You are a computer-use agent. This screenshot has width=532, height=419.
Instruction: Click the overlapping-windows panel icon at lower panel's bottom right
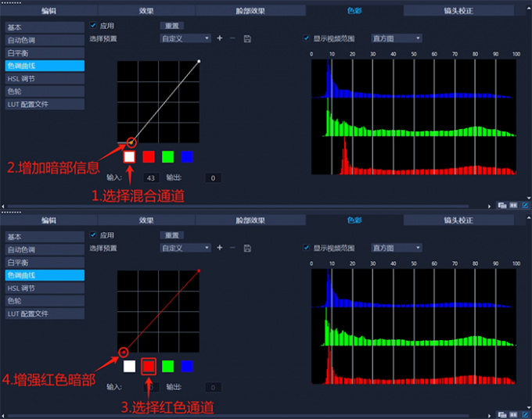(x=502, y=414)
